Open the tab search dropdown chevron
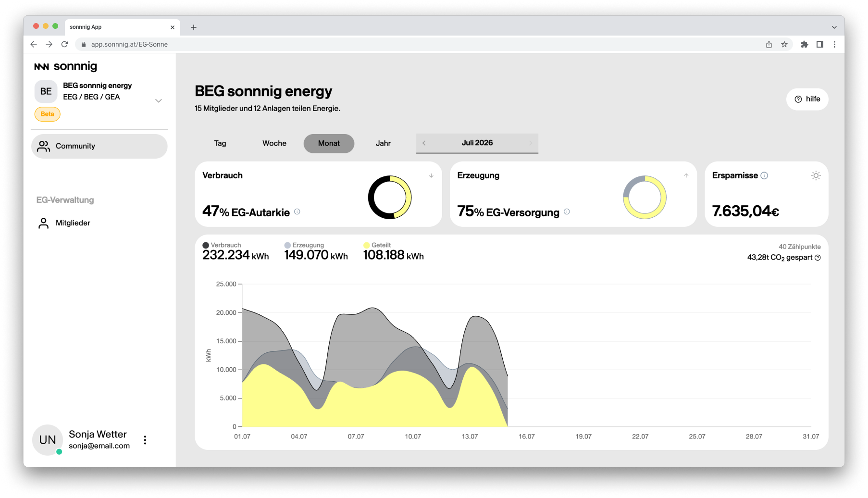The image size is (868, 498). point(834,27)
